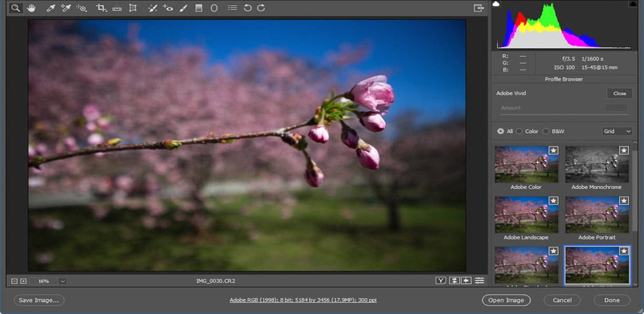
Task: Select the Graduated Filter tool
Action: (199, 8)
